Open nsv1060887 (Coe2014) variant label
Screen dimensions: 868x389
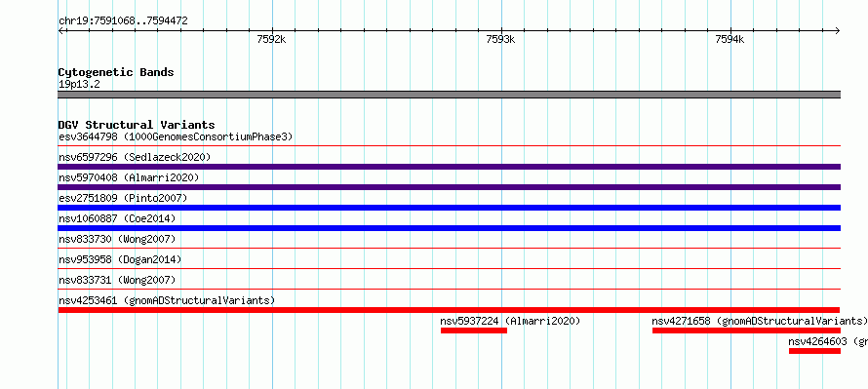coord(117,218)
